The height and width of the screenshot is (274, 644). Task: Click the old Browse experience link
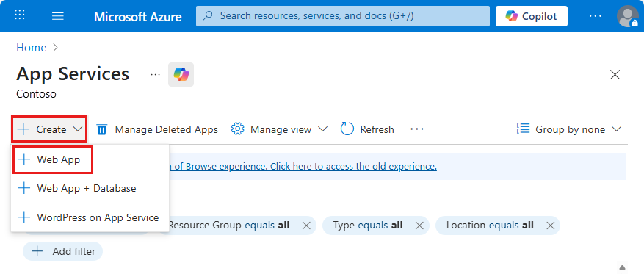[x=303, y=166]
